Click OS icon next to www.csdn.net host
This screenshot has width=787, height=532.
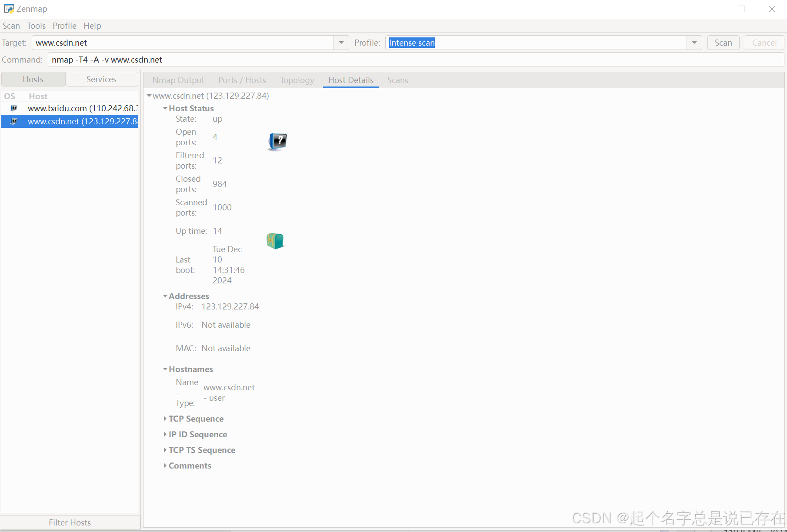[x=14, y=121]
